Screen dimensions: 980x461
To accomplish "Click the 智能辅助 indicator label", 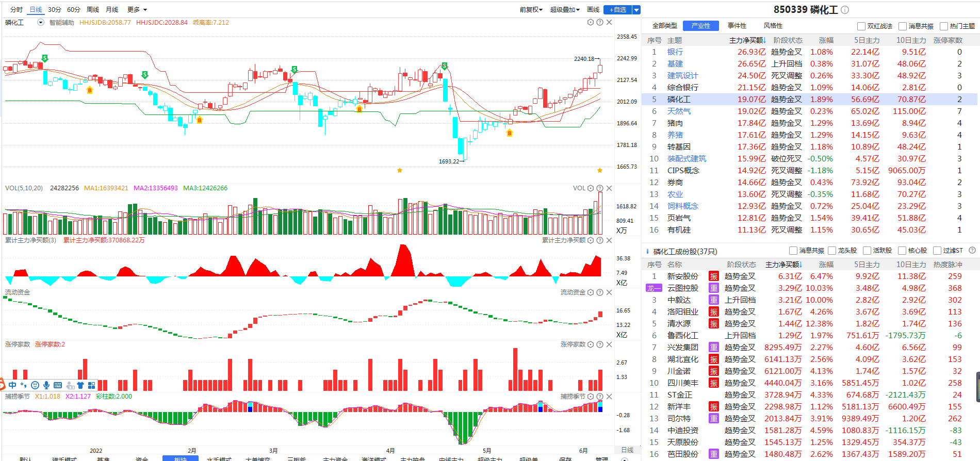I will tap(62, 23).
